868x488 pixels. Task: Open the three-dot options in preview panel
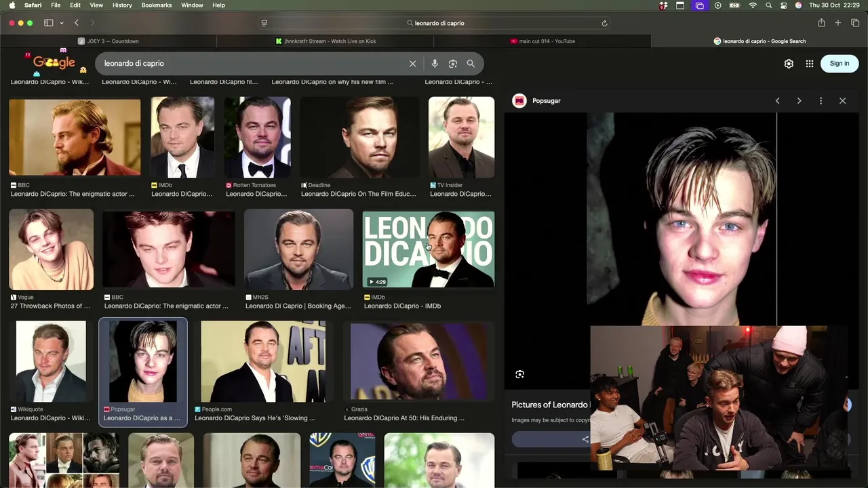tap(821, 101)
